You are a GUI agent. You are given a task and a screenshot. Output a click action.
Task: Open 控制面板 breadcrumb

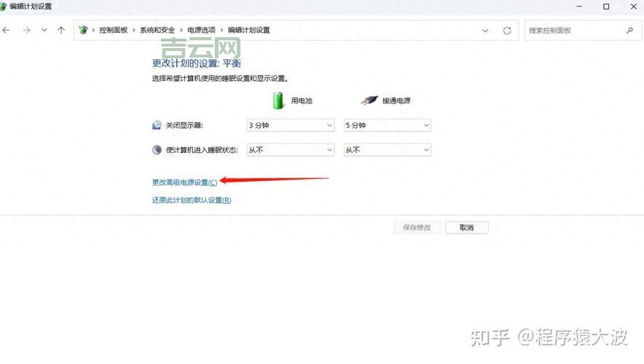click(x=114, y=31)
